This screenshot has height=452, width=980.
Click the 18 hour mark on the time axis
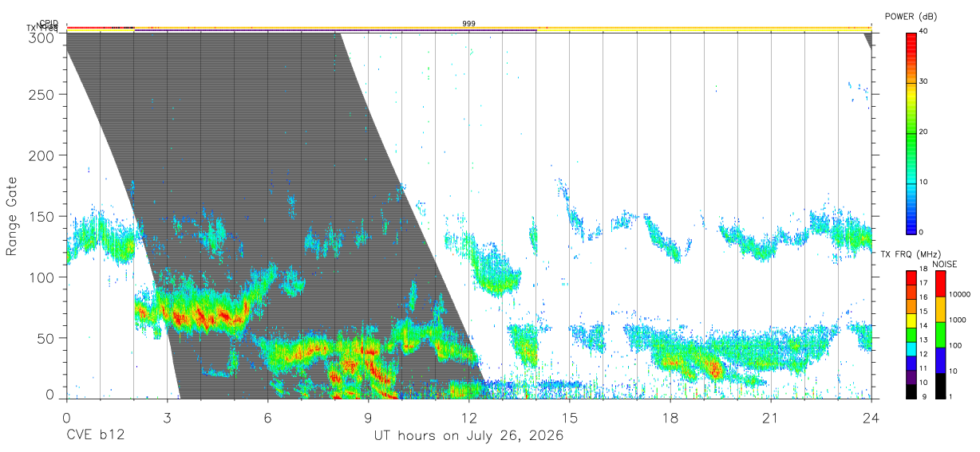click(x=670, y=418)
